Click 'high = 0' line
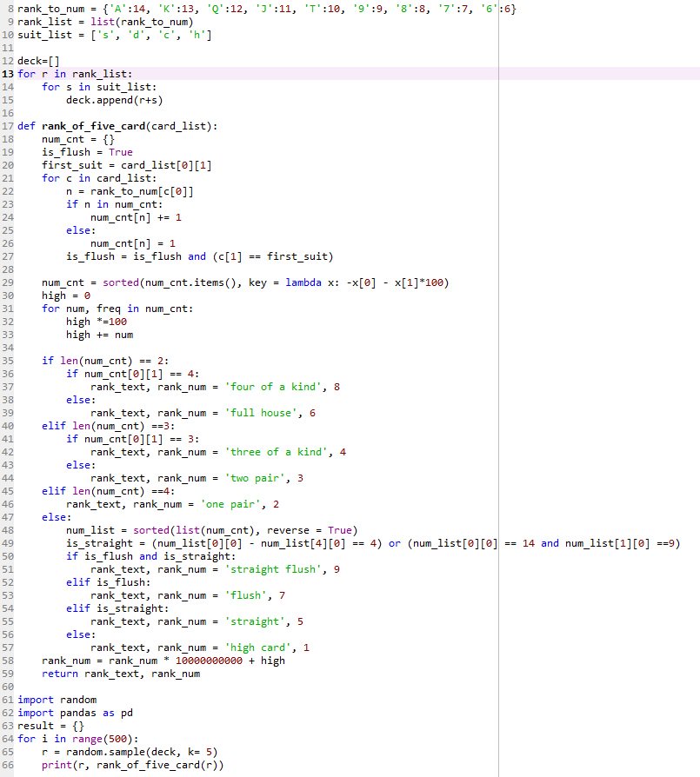The width and height of the screenshot is (700, 777). 66,296
